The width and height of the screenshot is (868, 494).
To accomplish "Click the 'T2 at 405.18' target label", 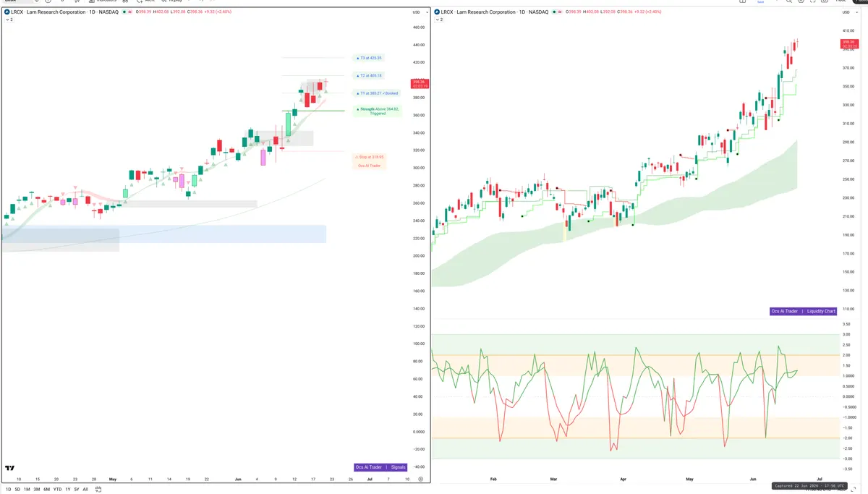I will click(370, 75).
